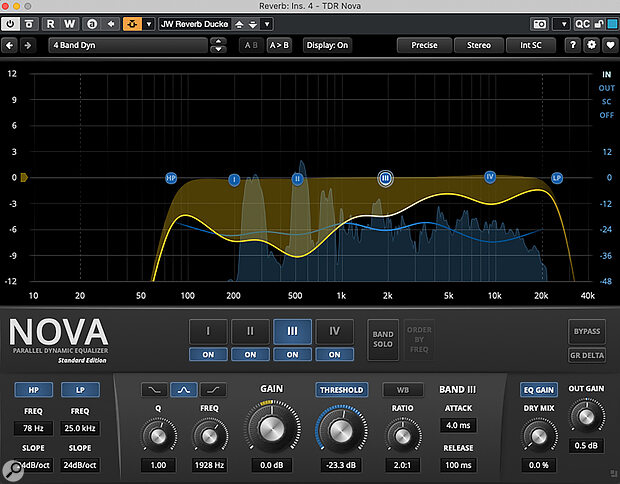Select OUT analyzer source
Image resolution: width=620 pixels, height=484 pixels.
click(x=607, y=88)
